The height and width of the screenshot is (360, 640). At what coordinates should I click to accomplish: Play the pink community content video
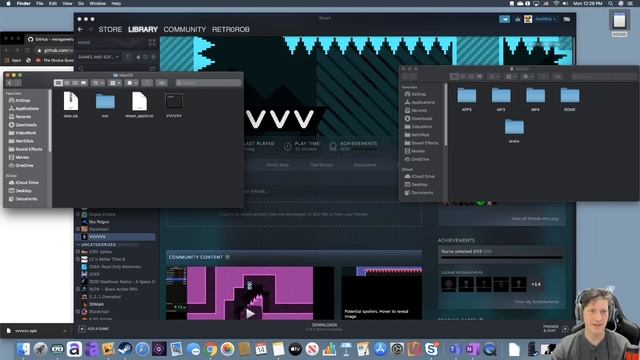[250, 313]
